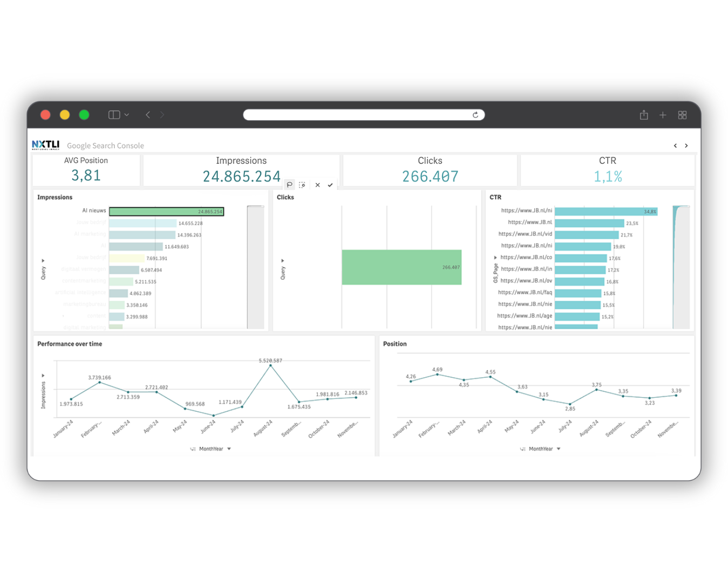Screen dimensions: 728x582
Task: Click the NXTLI logo
Action: pos(45,144)
